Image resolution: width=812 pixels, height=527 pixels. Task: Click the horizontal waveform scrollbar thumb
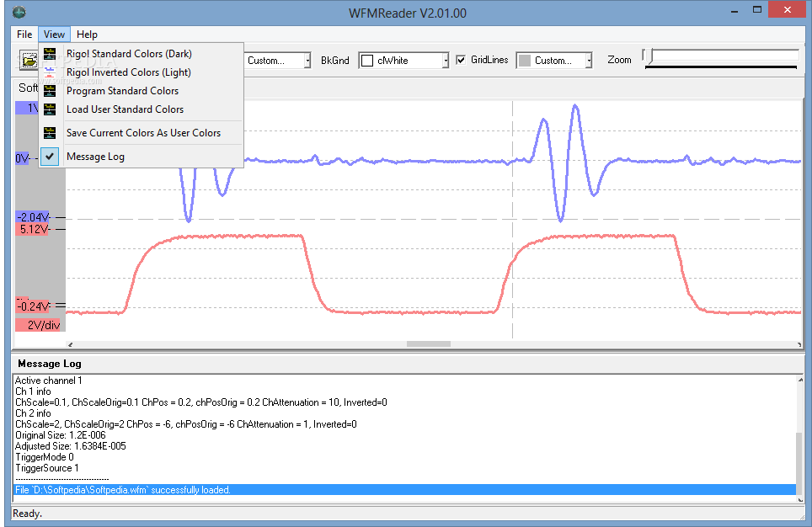[x=428, y=344]
